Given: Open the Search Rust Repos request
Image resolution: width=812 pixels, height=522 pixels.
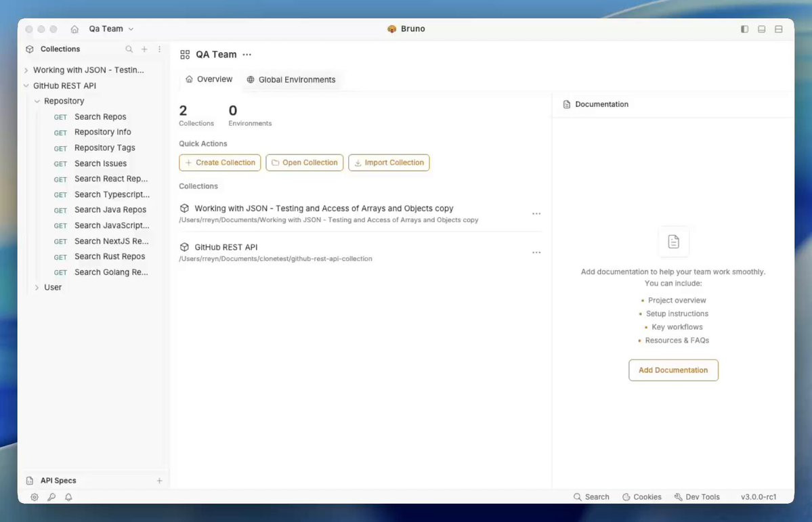Looking at the screenshot, I should [110, 257].
